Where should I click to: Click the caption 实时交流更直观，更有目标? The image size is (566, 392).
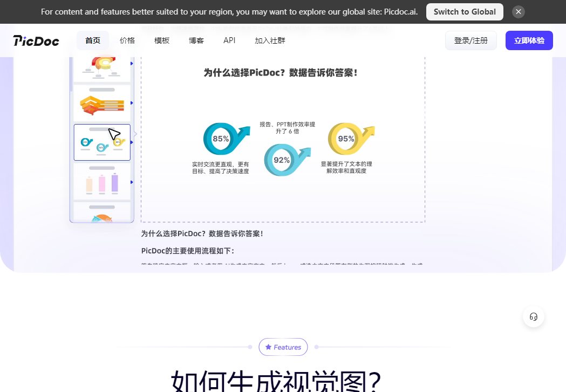[221, 168]
